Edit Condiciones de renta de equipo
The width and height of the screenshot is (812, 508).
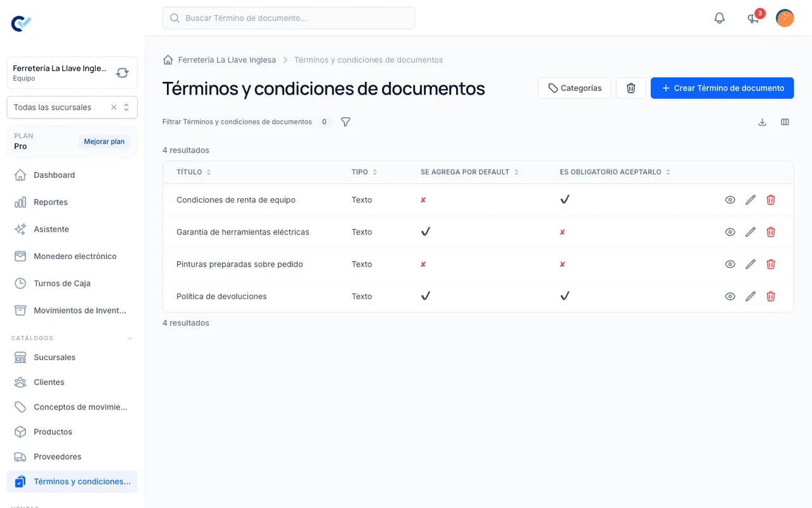750,200
